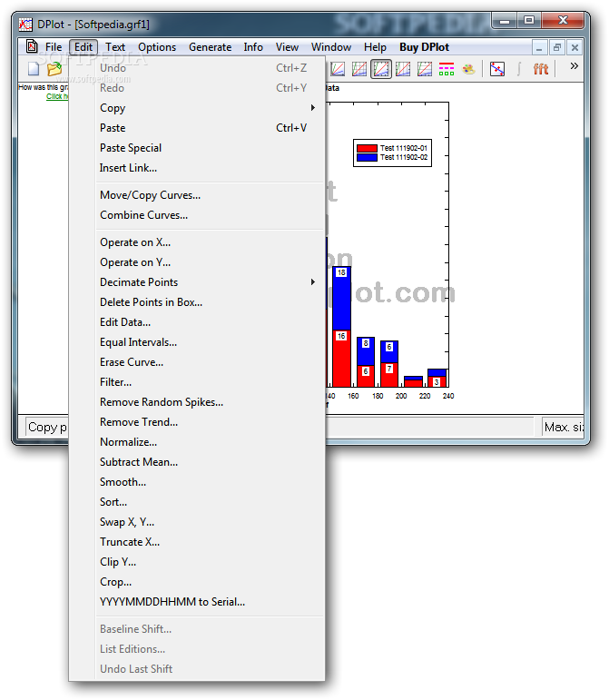The height and width of the screenshot is (700, 609).
Task: Select the grid-lines plot scale icon
Action: click(359, 69)
